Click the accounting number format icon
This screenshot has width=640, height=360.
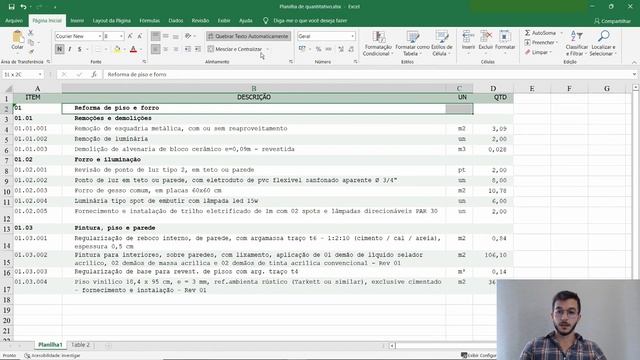[x=302, y=49]
